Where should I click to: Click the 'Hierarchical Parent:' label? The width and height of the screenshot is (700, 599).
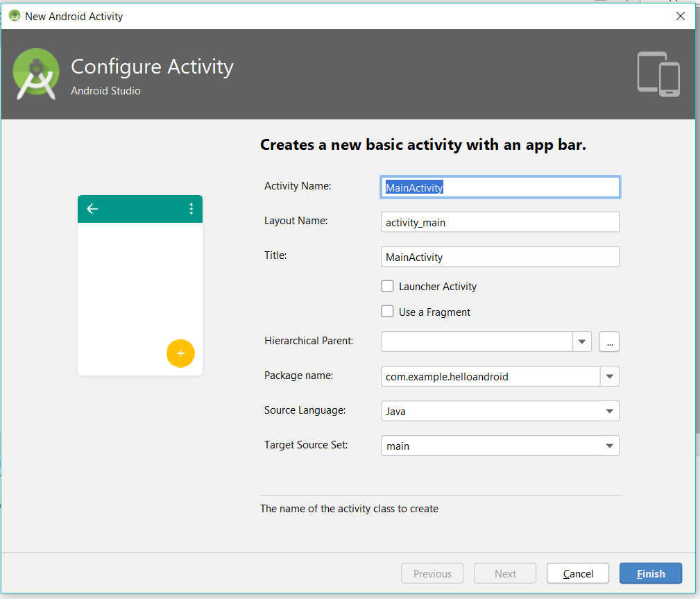(x=309, y=341)
